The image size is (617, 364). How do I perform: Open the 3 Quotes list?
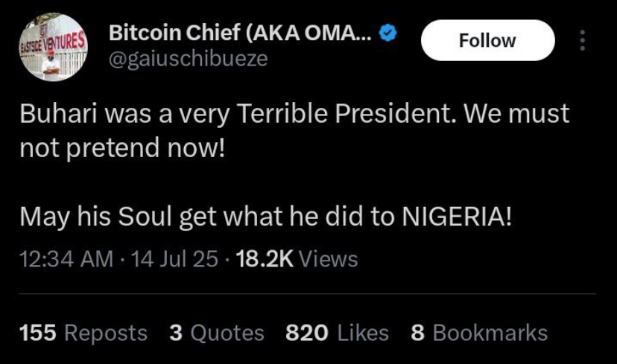tap(217, 333)
